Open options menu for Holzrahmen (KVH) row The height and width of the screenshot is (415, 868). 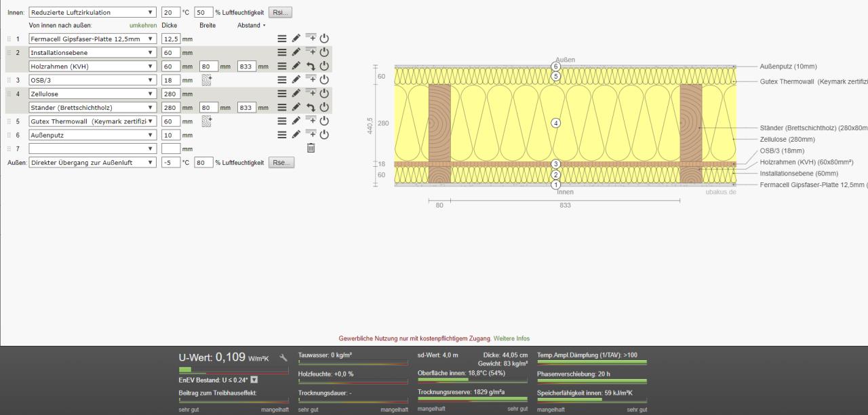pos(282,66)
